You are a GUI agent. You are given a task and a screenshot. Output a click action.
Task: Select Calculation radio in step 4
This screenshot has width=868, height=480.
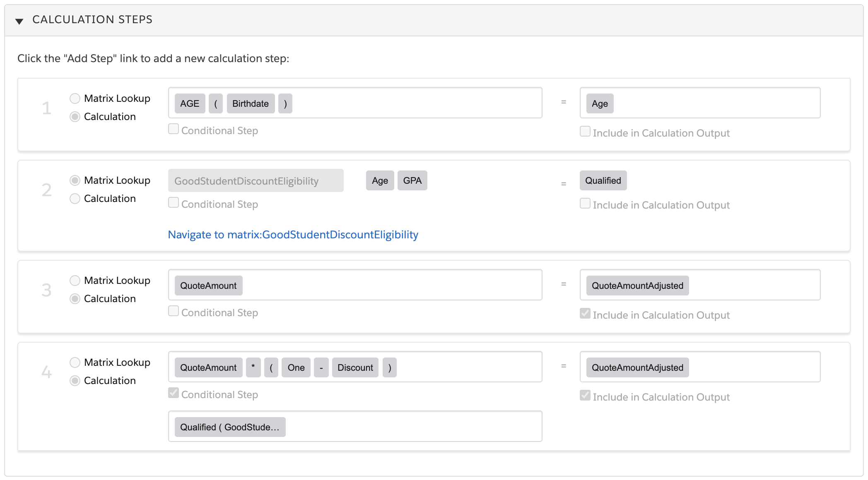(x=75, y=381)
